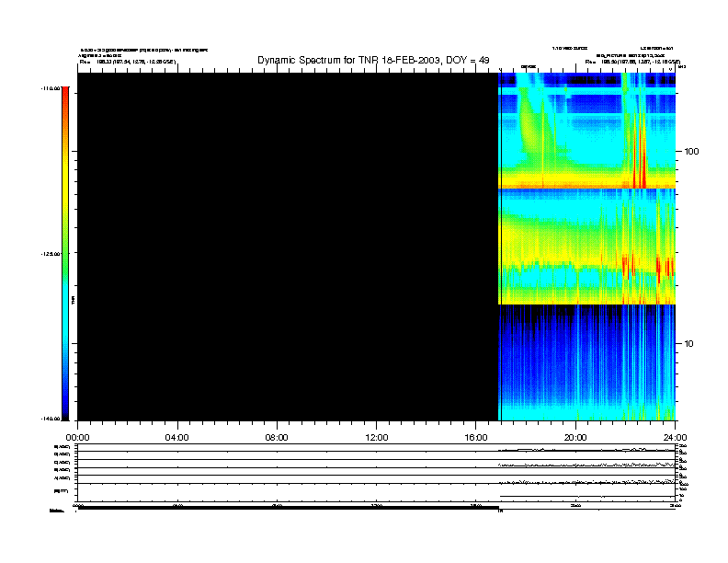Viewport: 728px width, 563px height.
Task: Click the 12:00 time axis label
Action: click(x=377, y=438)
